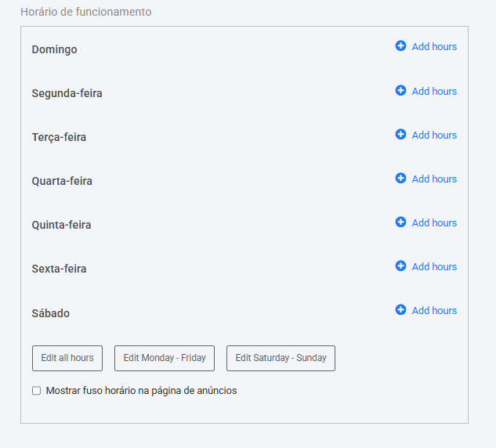The image size is (496, 448).
Task: Click Add hours text for Terça-feira
Action: click(x=434, y=135)
